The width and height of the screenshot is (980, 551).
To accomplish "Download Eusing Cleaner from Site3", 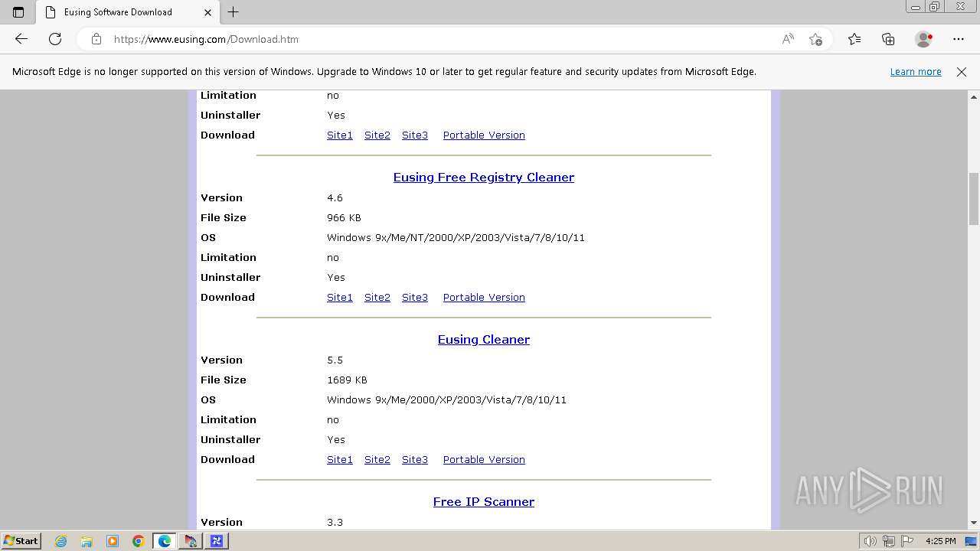I will (415, 459).
